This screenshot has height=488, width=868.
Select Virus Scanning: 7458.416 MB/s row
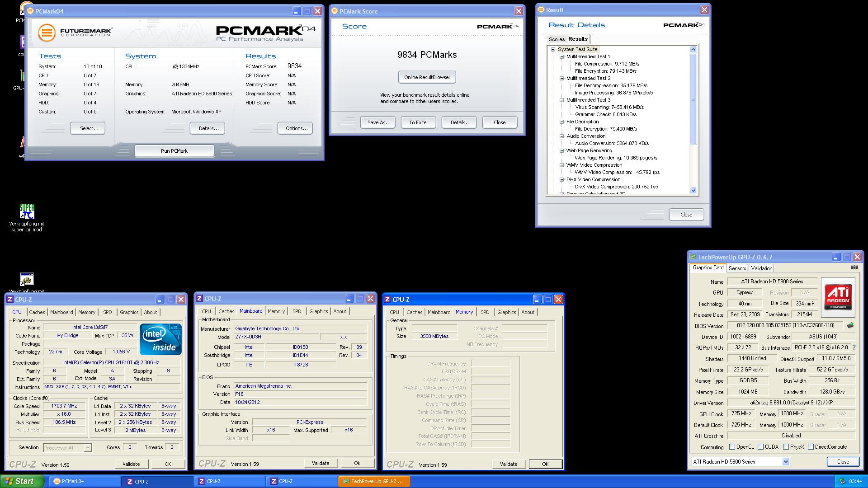[609, 107]
